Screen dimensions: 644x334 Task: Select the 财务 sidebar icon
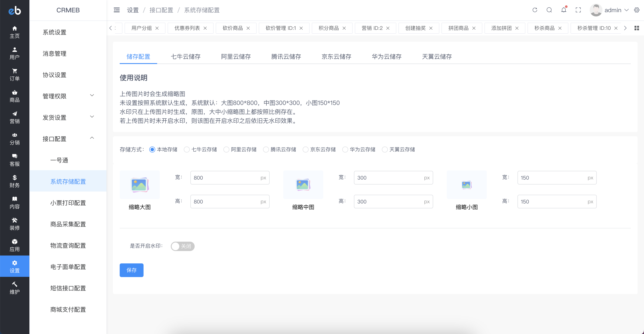click(14, 181)
